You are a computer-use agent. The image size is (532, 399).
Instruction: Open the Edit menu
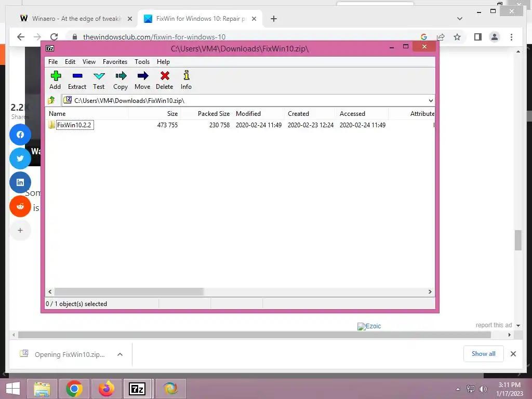tap(70, 62)
